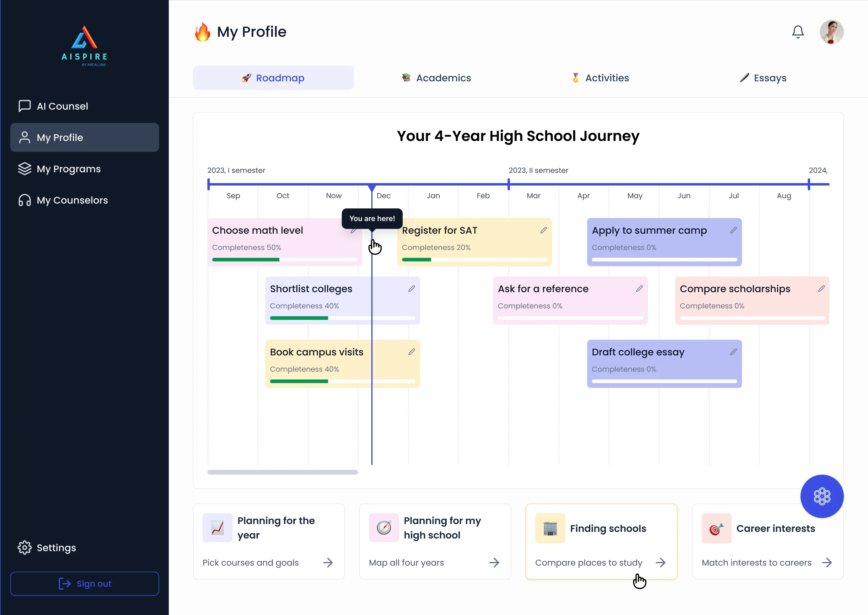Open the arrow next to Pick courses and goals
Screen dimensions: 868x615
(x=328, y=563)
